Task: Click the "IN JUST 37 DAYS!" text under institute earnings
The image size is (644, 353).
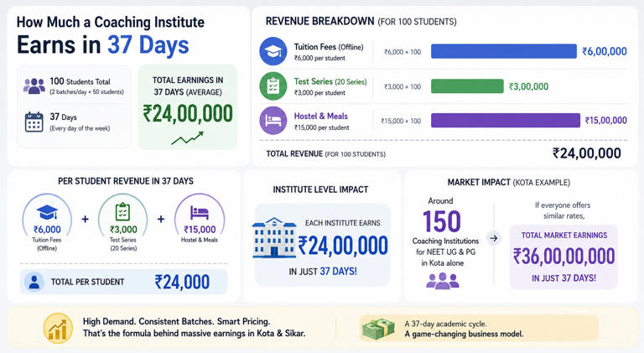Action: coord(323,272)
